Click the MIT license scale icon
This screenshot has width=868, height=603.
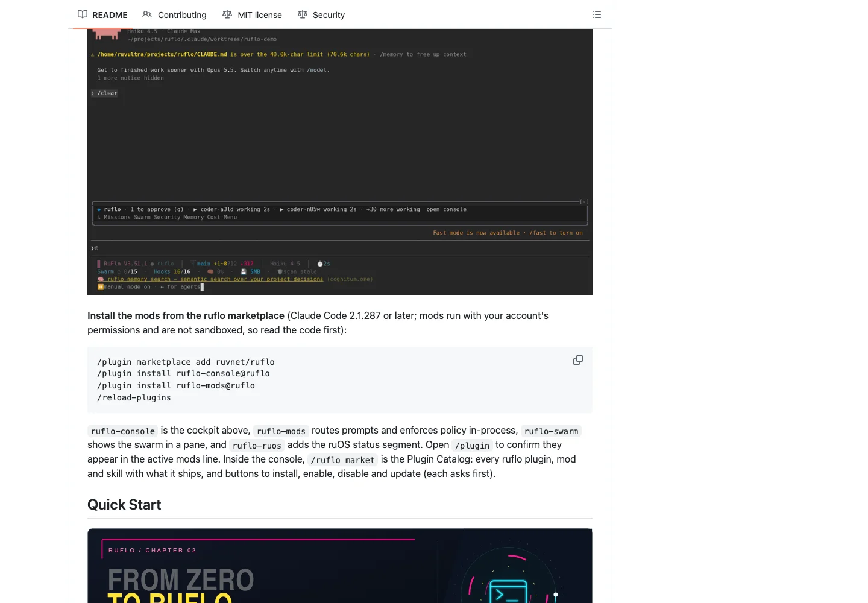coord(227,14)
